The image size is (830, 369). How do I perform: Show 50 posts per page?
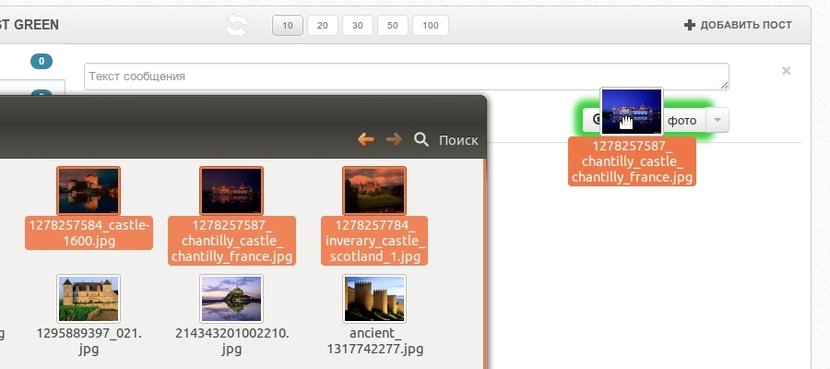tap(392, 25)
